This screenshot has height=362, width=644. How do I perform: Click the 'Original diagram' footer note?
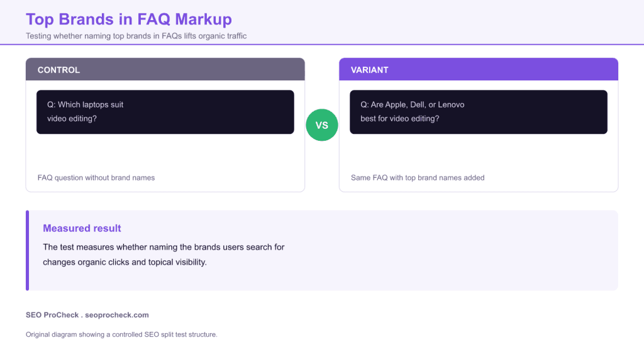121,334
